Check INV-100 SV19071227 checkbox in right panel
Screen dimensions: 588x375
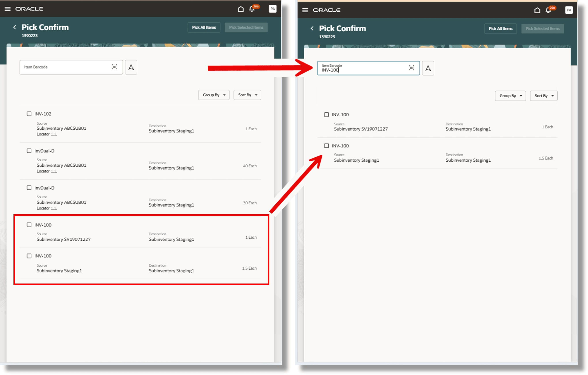point(327,114)
